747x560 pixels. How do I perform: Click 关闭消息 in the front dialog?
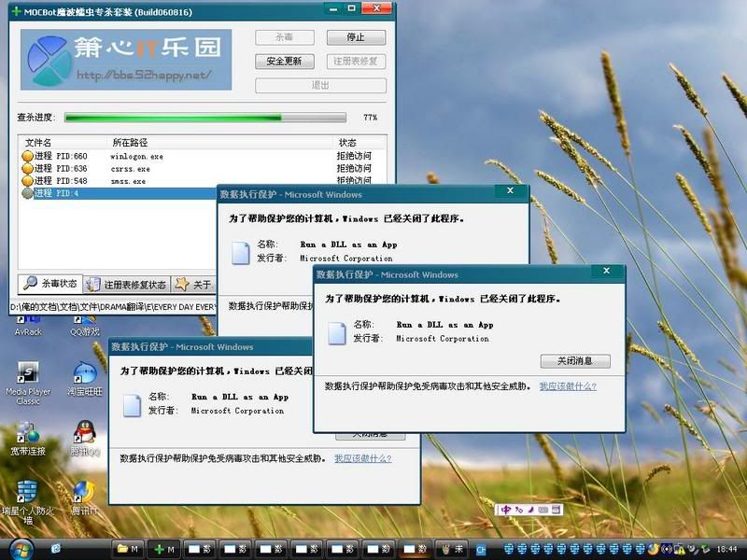click(x=574, y=361)
